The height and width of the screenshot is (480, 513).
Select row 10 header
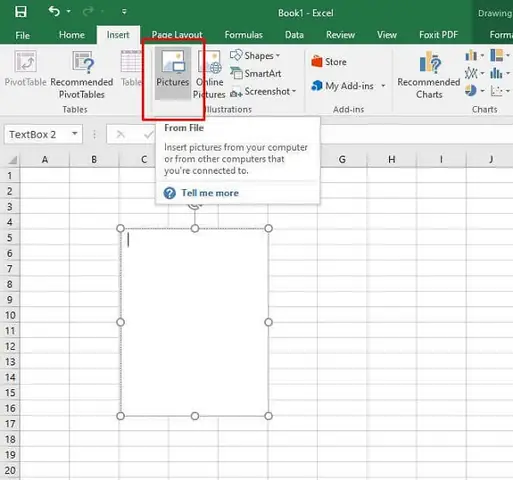point(10,315)
